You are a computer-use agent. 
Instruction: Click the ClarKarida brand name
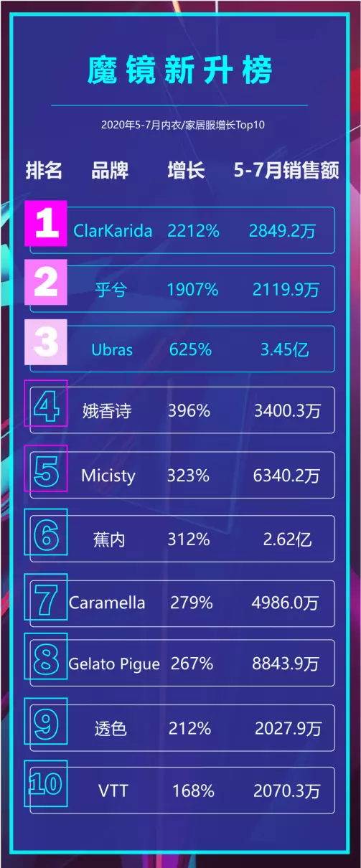coord(113,231)
